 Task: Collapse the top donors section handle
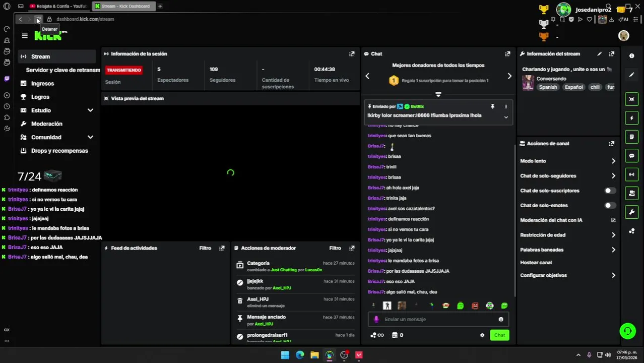tap(438, 94)
